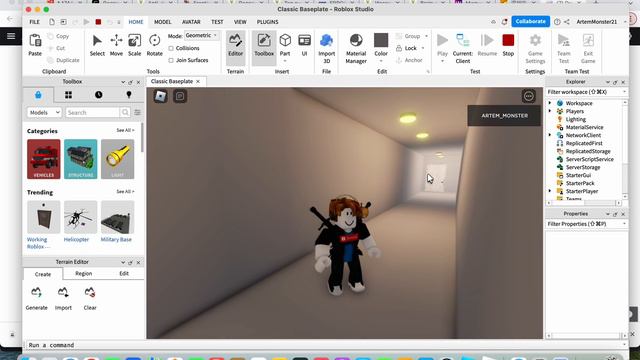Open the Region tab in Terrain Editor
Image resolution: width=640 pixels, height=360 pixels.
click(x=84, y=273)
